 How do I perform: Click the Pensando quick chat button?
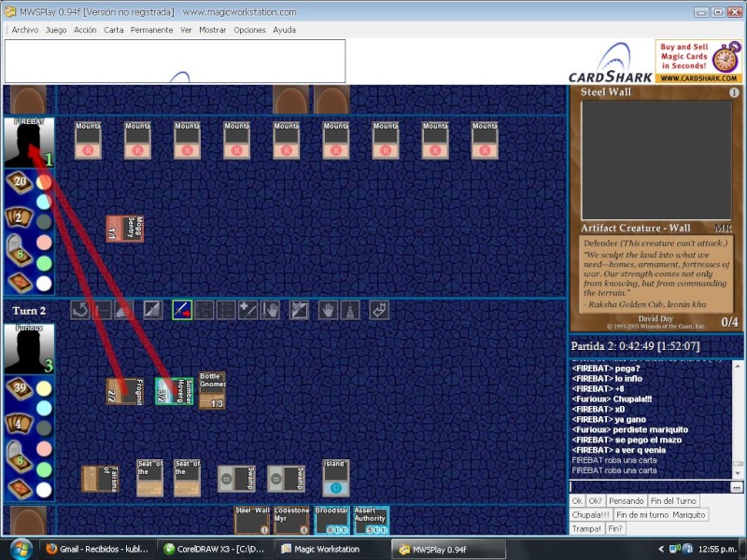pyautogui.click(x=626, y=501)
